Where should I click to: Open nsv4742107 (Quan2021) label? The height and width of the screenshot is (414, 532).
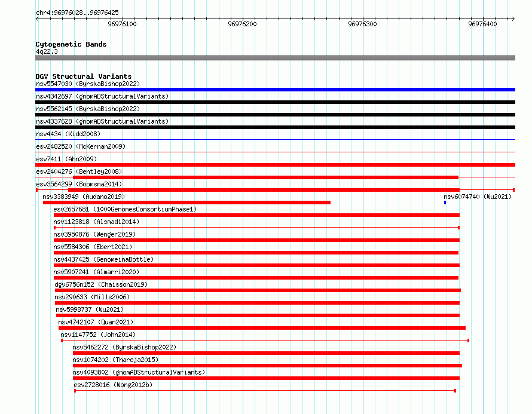(96, 322)
